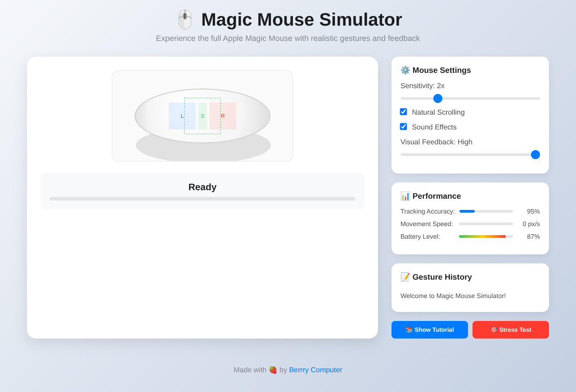This screenshot has height=392, width=576.
Task: Click the strawberry emoji in the footer
Action: tap(273, 370)
